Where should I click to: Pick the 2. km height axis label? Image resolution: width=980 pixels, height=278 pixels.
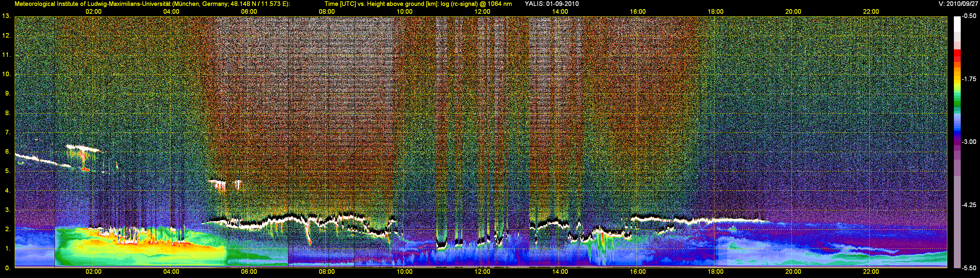[8, 229]
